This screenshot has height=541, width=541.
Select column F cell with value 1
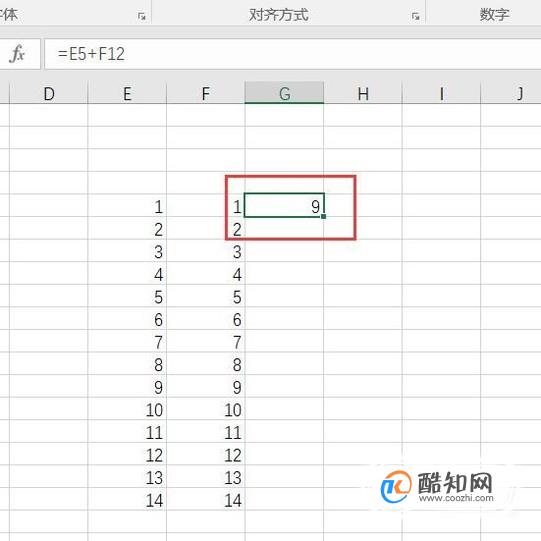point(206,206)
